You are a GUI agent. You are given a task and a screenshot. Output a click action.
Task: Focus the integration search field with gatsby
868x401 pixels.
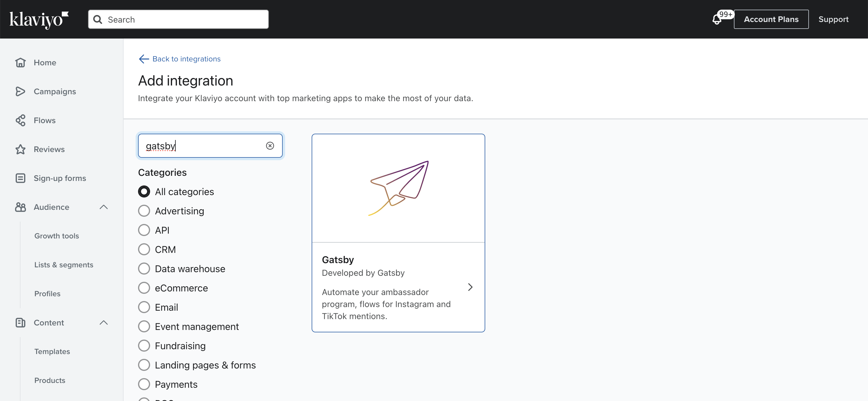(210, 146)
